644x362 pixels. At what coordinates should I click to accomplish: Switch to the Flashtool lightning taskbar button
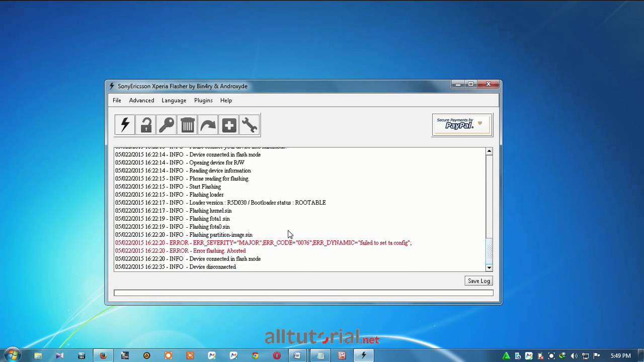pyautogui.click(x=364, y=355)
